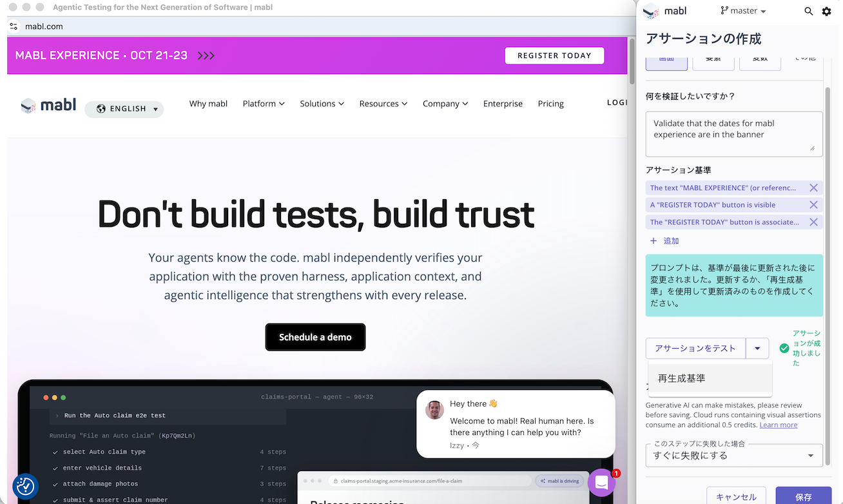Screen dimensions: 843x504
Task: Toggle the arrow beside アサーションをテスト
Action: 757,349
